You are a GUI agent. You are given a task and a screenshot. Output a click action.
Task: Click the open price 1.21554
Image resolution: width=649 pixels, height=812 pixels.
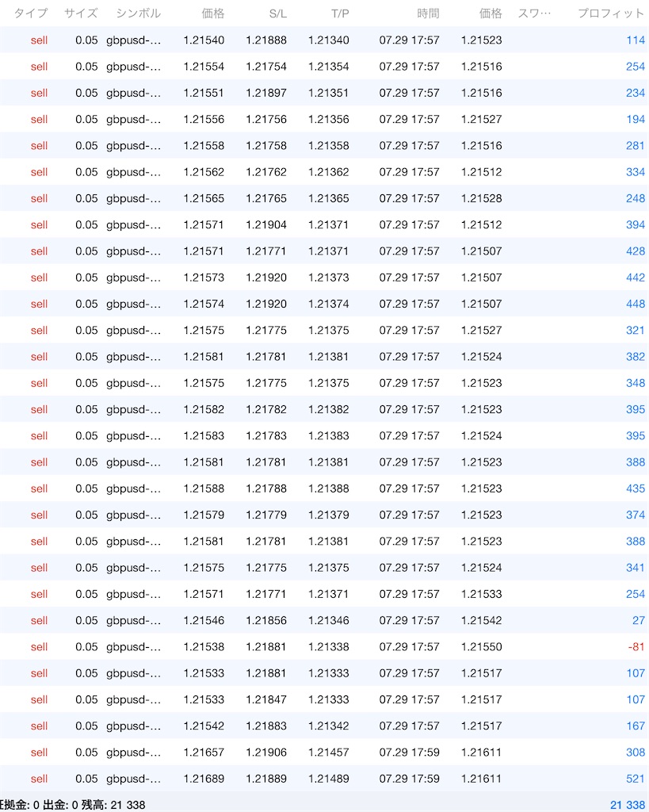(x=204, y=67)
